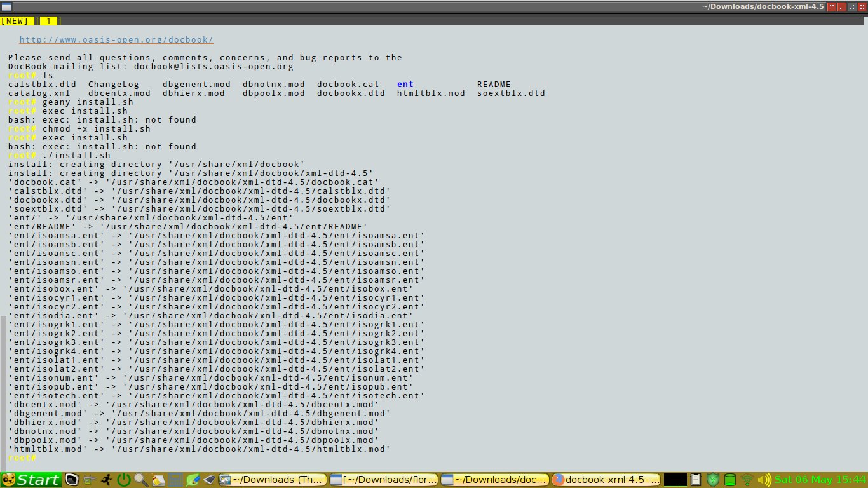Open the window menu icon in title bar
868x488 pixels.
tap(6, 6)
